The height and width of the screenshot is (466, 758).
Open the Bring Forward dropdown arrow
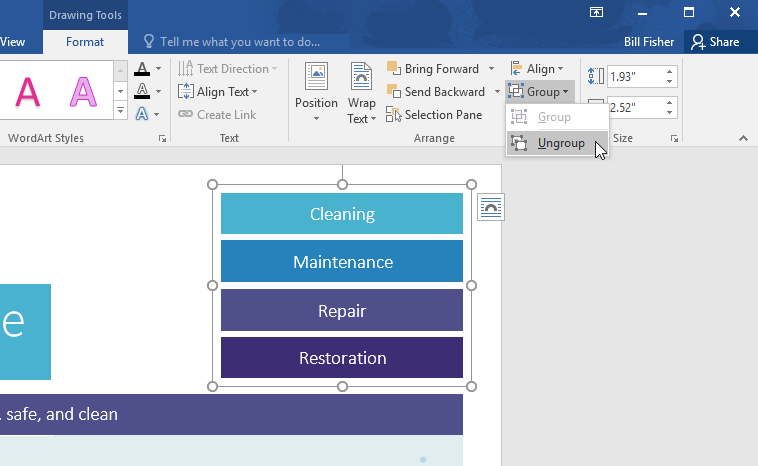491,69
